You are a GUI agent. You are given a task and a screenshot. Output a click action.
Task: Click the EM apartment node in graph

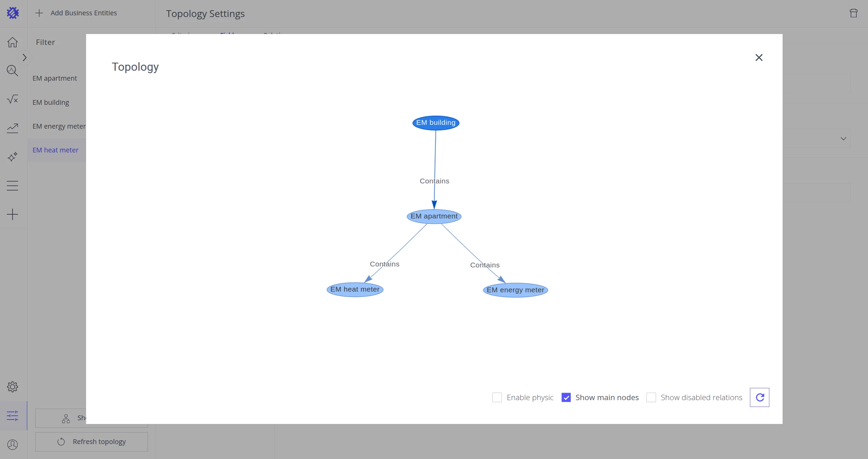[x=434, y=216]
